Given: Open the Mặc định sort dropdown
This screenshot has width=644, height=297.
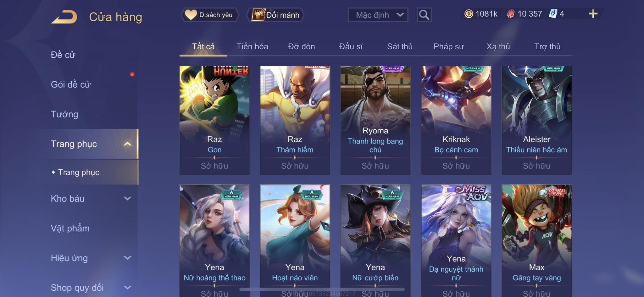Looking at the screenshot, I should 378,15.
